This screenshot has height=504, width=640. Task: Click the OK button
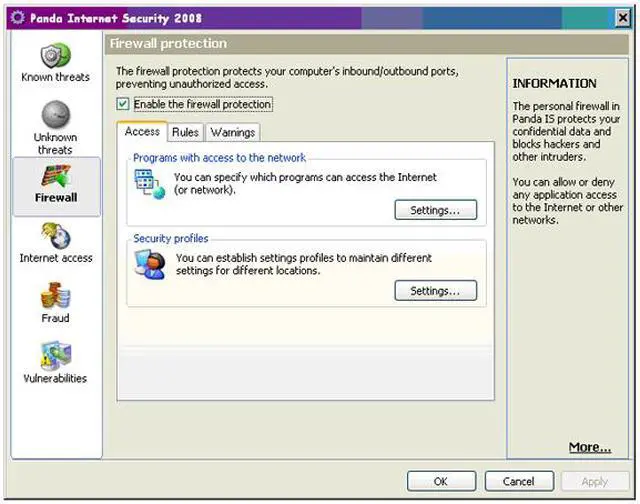(441, 482)
